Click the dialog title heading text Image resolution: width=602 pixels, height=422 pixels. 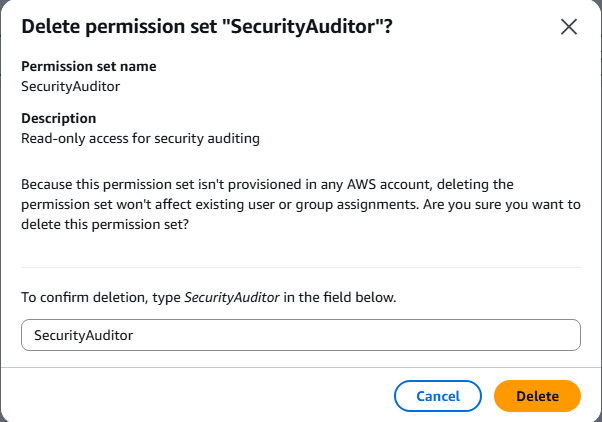pyautogui.click(x=207, y=26)
